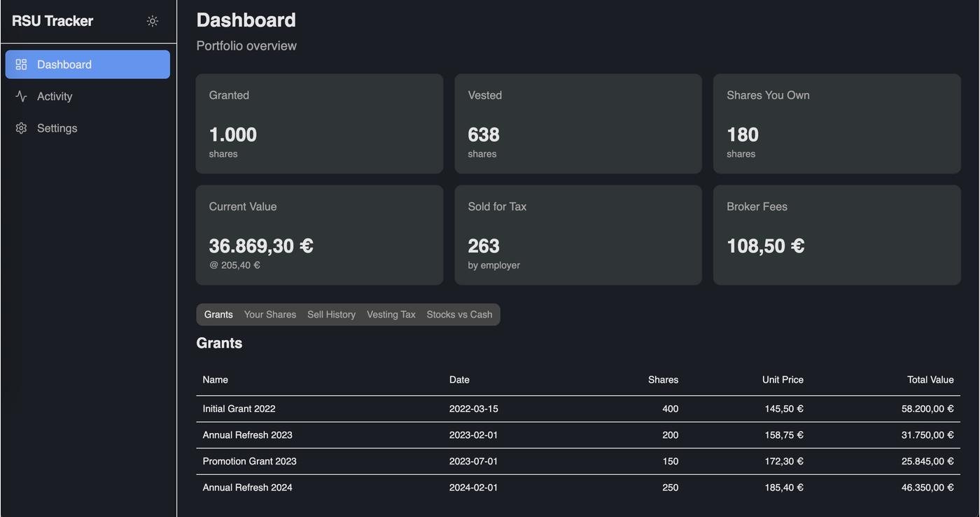
Task: Click the Broker Fees card
Action: [836, 235]
